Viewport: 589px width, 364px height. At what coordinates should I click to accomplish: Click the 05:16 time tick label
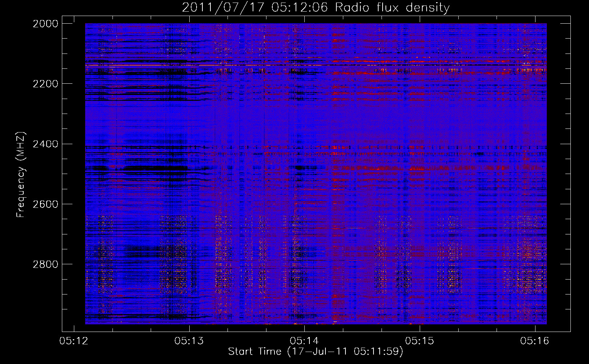[535, 341]
